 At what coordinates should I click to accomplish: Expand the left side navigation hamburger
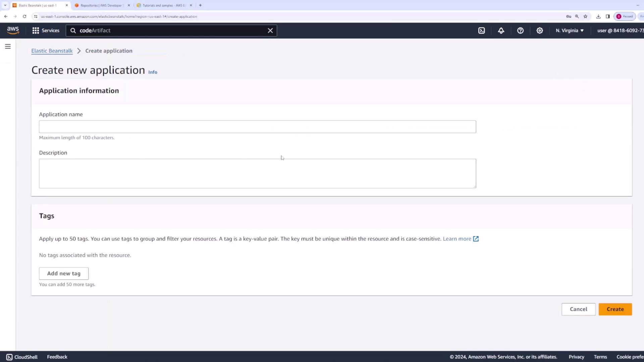coord(8,47)
